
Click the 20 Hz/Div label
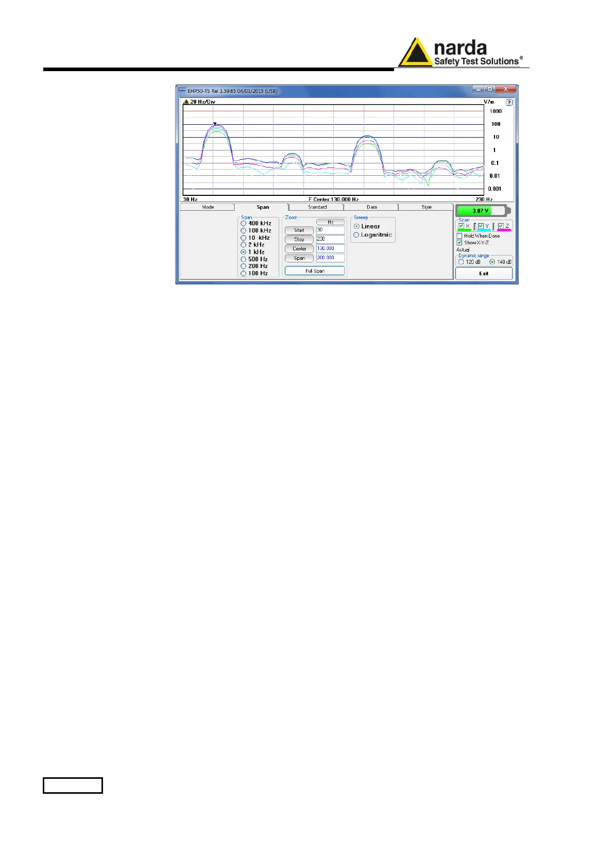pos(203,102)
